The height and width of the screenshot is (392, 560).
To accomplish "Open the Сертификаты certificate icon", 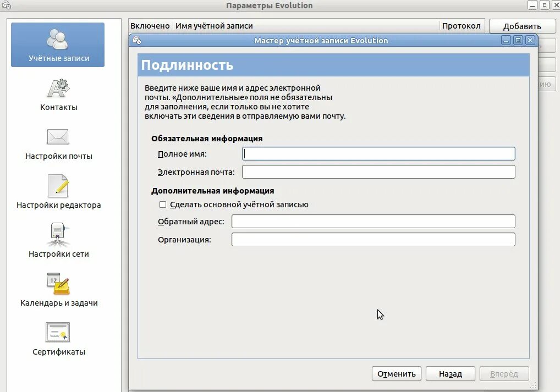I will click(58, 332).
